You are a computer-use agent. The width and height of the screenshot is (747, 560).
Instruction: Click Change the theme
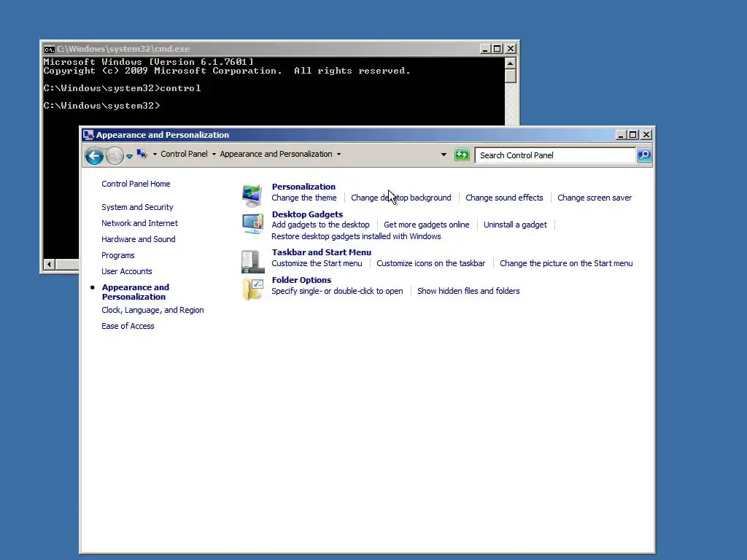(x=304, y=198)
